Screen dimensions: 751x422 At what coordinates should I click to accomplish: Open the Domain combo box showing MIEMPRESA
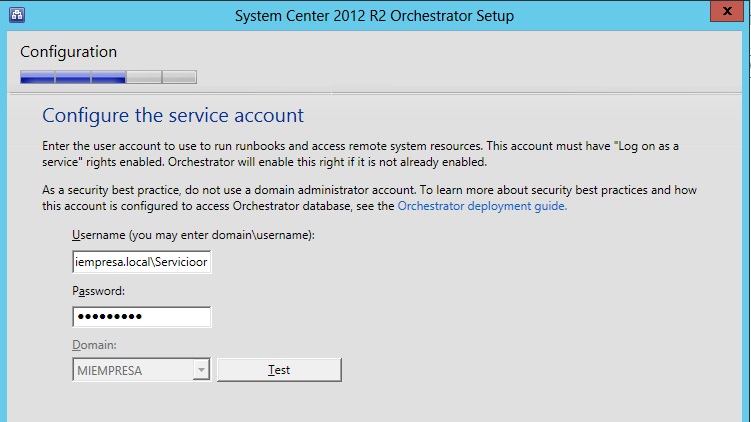pos(132,370)
